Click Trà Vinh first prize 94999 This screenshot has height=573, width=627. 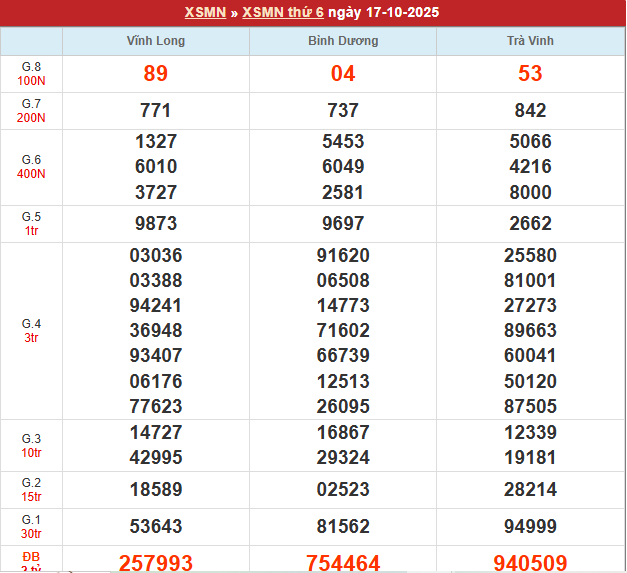pos(530,526)
